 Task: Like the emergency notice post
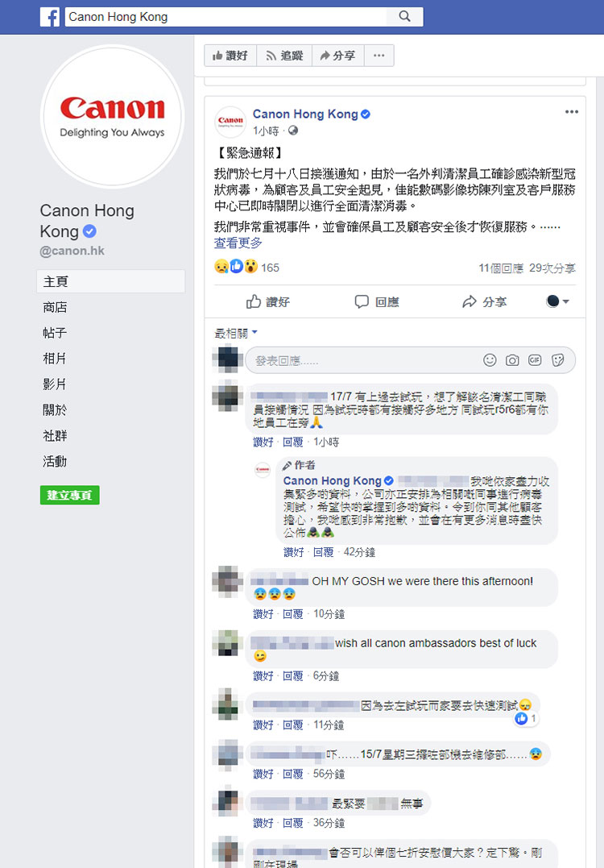click(x=268, y=301)
